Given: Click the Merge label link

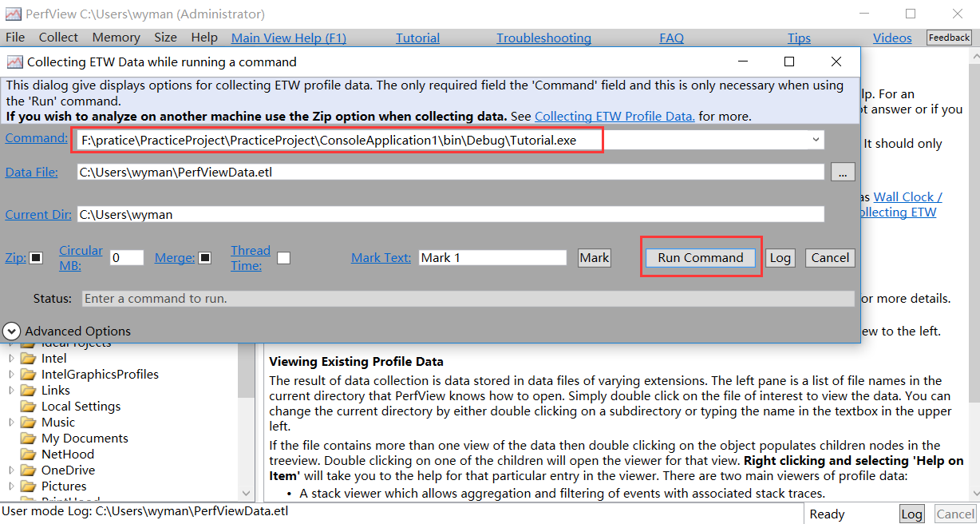Looking at the screenshot, I should [175, 258].
